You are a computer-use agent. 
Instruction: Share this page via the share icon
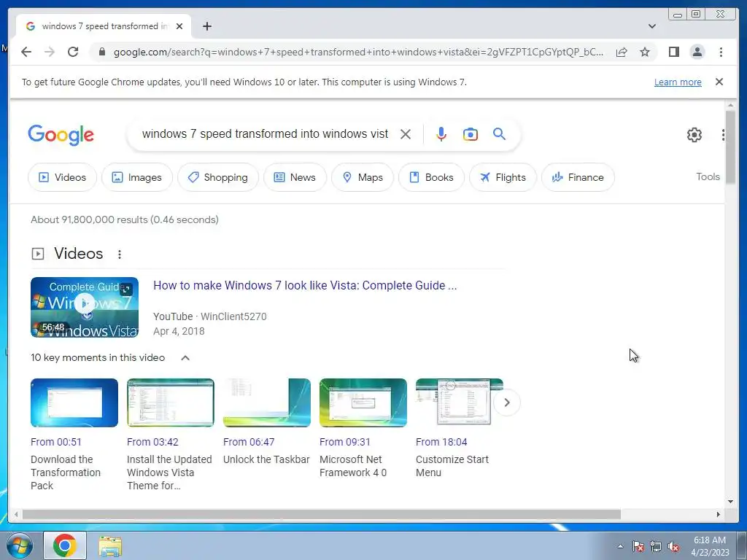622,52
